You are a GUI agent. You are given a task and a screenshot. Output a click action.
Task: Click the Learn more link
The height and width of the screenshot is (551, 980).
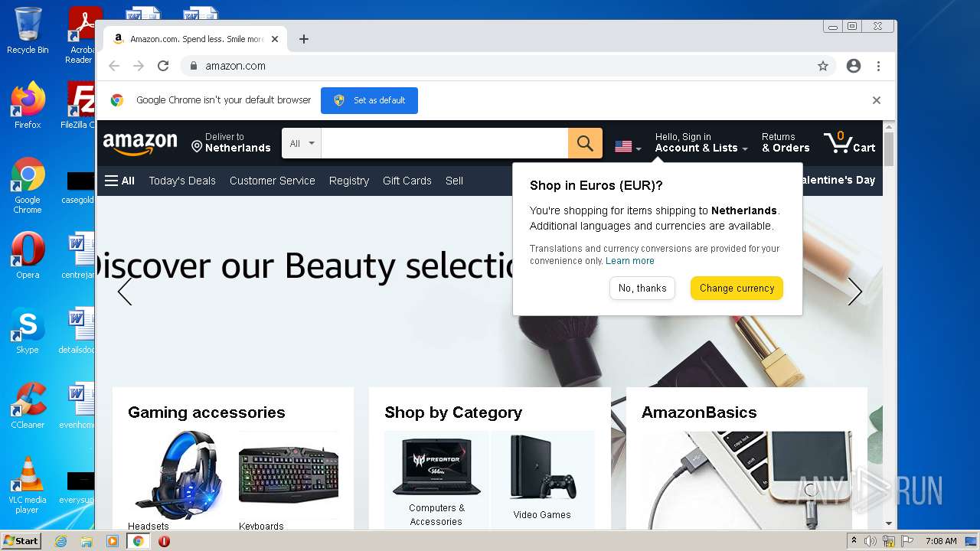630,261
